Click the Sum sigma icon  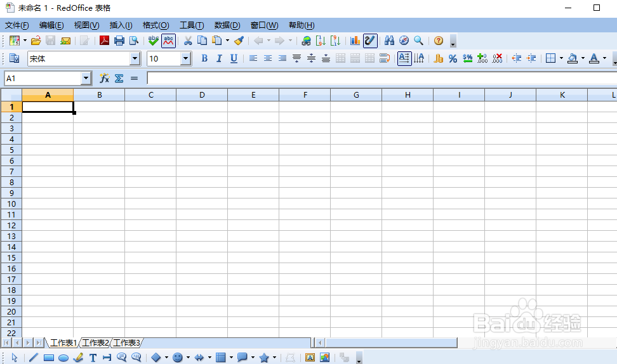coord(119,78)
